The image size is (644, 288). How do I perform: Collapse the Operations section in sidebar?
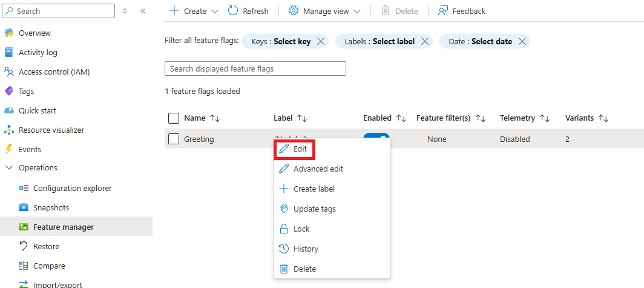coord(9,167)
